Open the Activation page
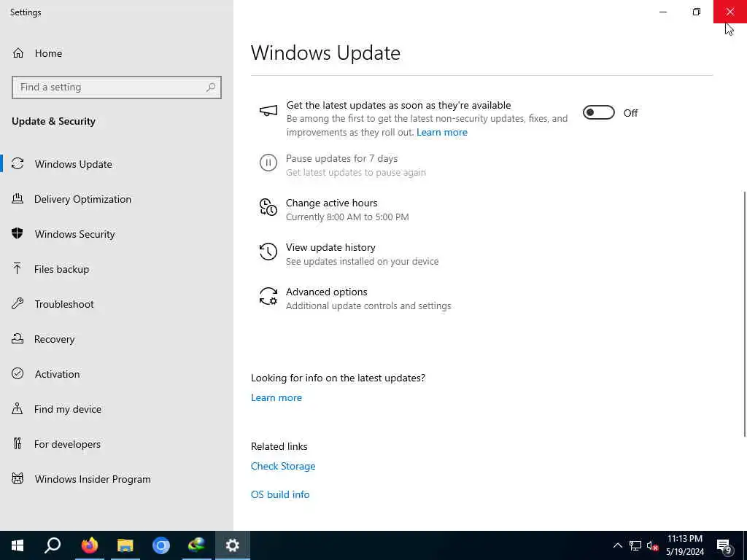Viewport: 747px width, 560px height. tap(117, 374)
